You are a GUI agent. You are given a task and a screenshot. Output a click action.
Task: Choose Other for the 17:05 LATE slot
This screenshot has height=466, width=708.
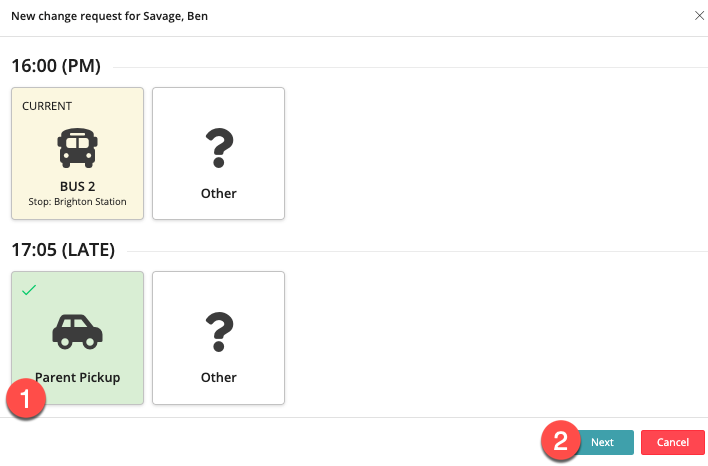(x=219, y=338)
